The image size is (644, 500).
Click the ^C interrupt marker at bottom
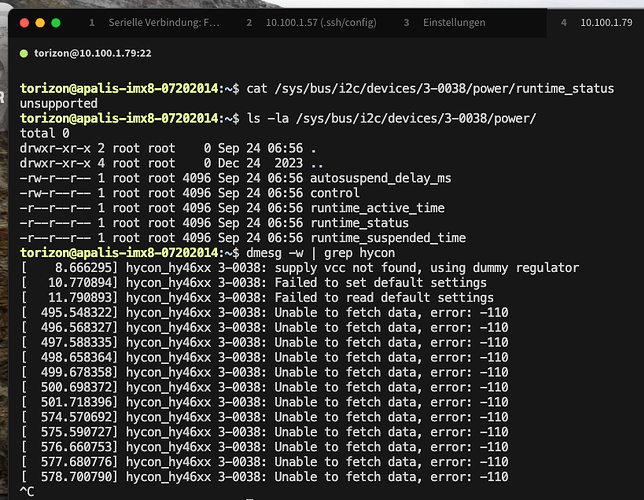(x=27, y=491)
